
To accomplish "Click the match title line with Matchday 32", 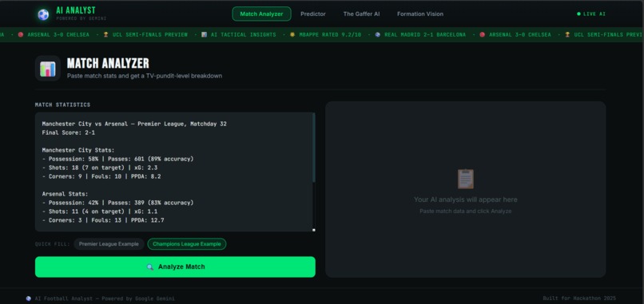I will [134, 124].
